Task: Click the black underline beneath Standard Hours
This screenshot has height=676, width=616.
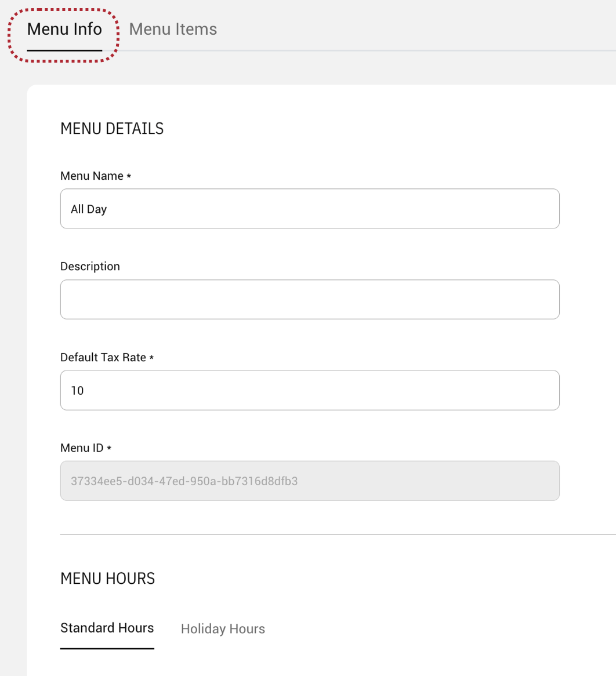Action: coord(107,648)
